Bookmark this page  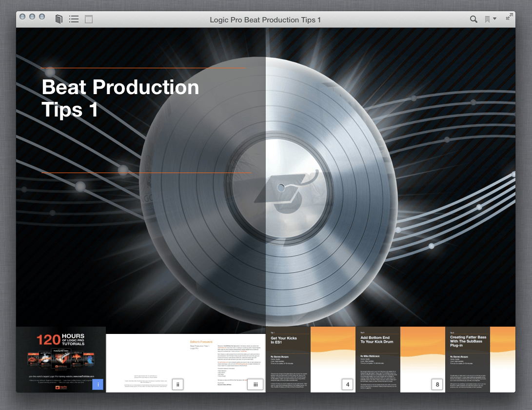point(487,20)
